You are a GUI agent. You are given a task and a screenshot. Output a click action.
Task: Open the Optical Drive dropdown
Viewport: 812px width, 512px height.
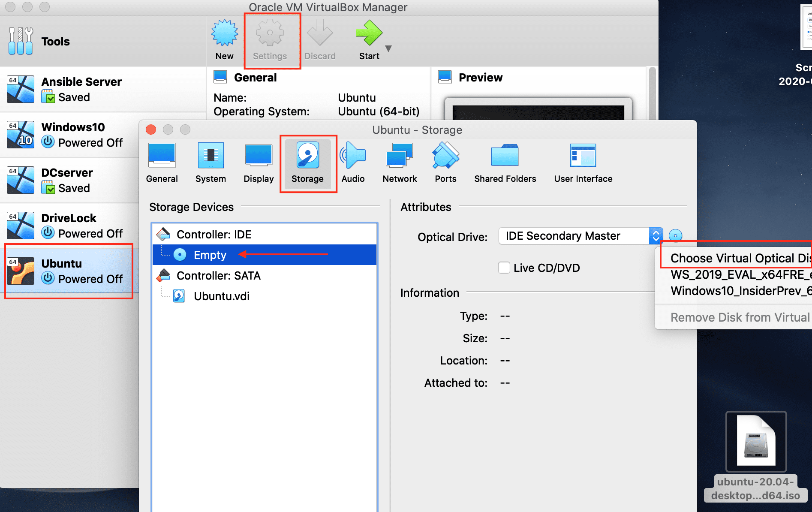tap(580, 236)
